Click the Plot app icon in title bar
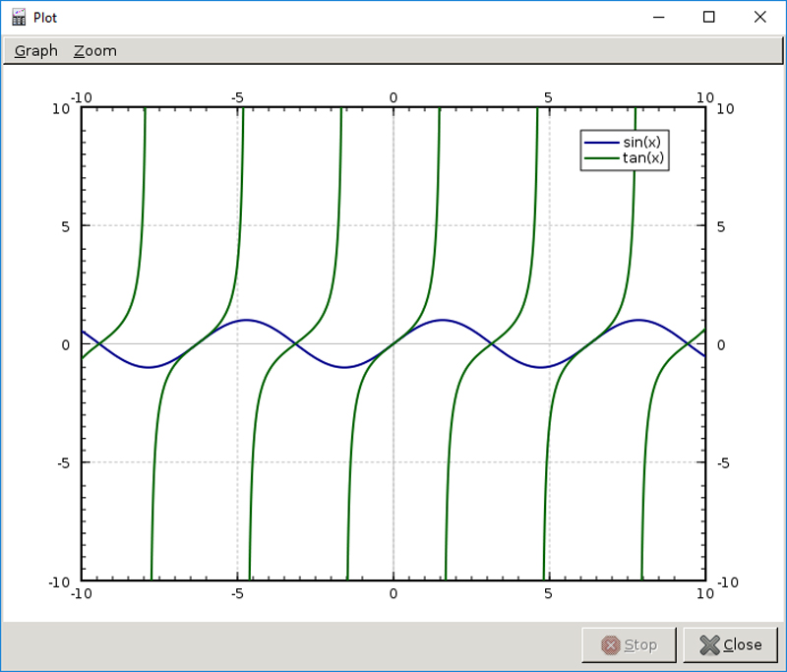Image resolution: width=787 pixels, height=672 pixels. tap(18, 17)
